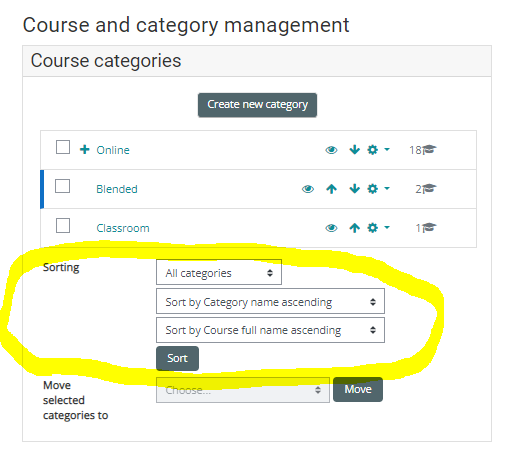Open the All categories dropdown
The image size is (505, 452).
[219, 272]
